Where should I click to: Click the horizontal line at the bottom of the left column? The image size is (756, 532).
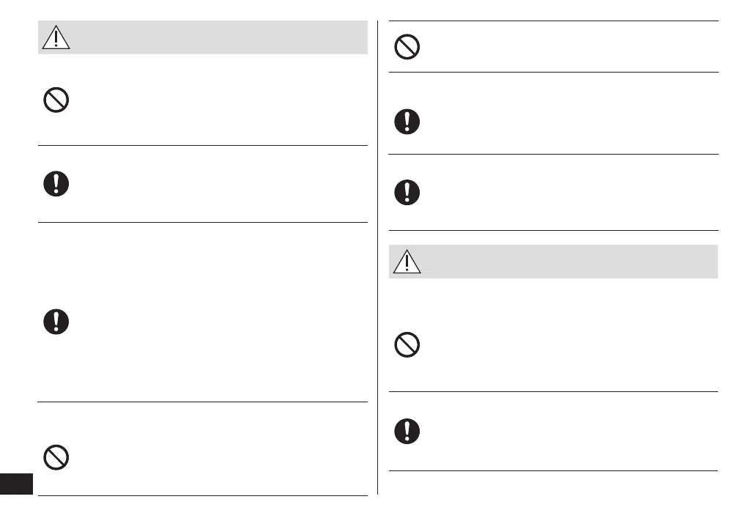(203, 496)
